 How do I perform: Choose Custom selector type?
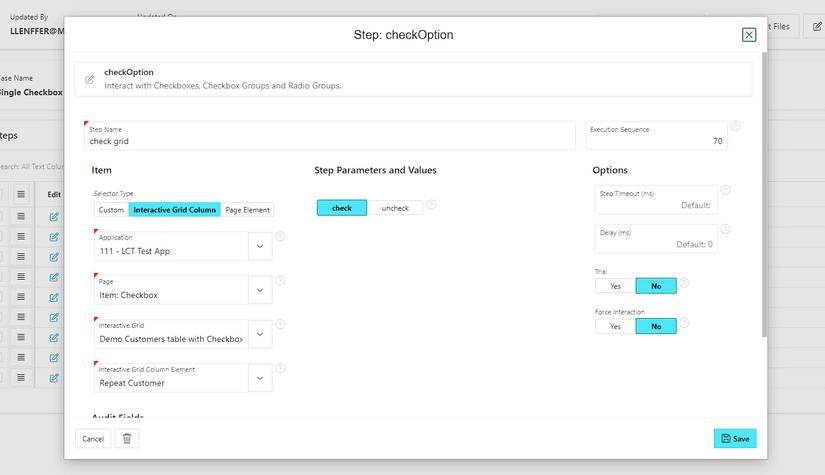tap(112, 210)
